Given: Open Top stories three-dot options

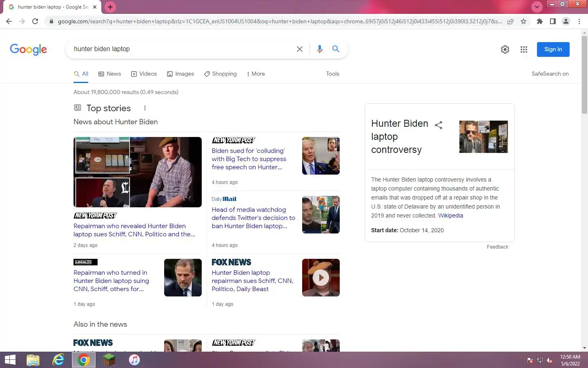Looking at the screenshot, I should pos(145,108).
